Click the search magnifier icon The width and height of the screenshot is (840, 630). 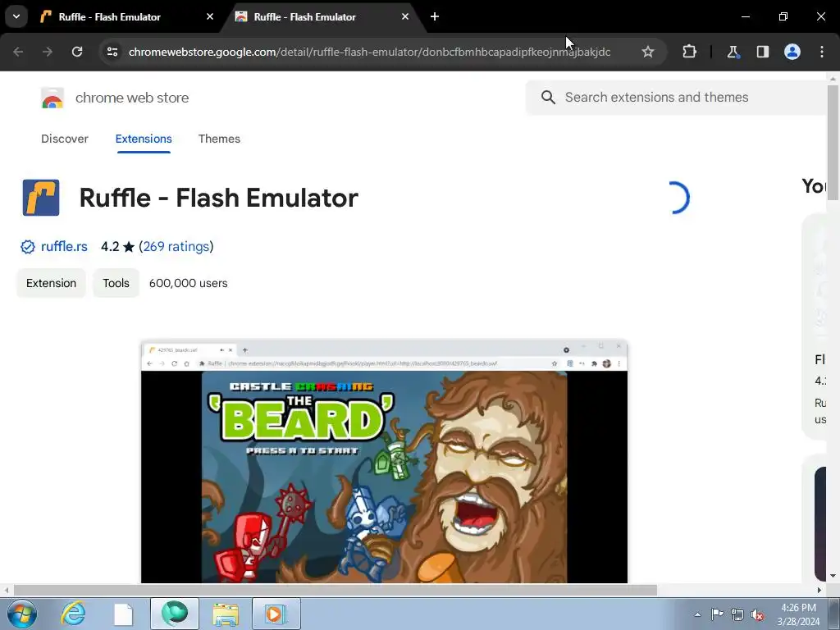[x=547, y=97]
